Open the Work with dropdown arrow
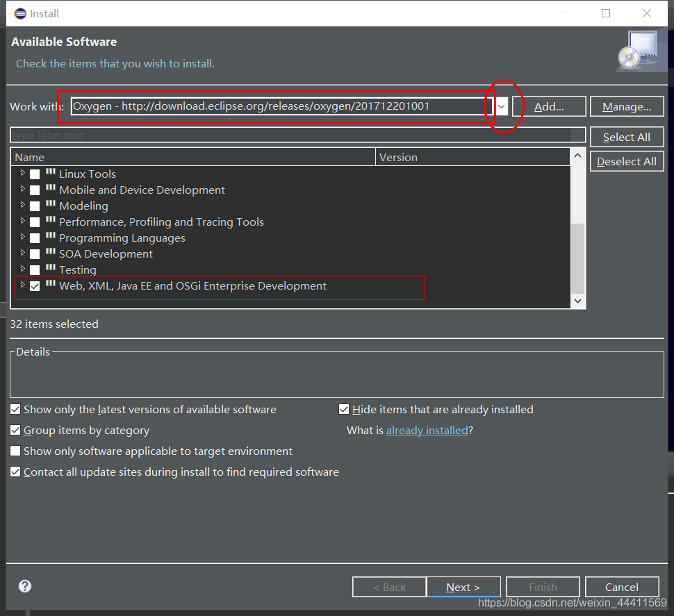 coord(501,106)
